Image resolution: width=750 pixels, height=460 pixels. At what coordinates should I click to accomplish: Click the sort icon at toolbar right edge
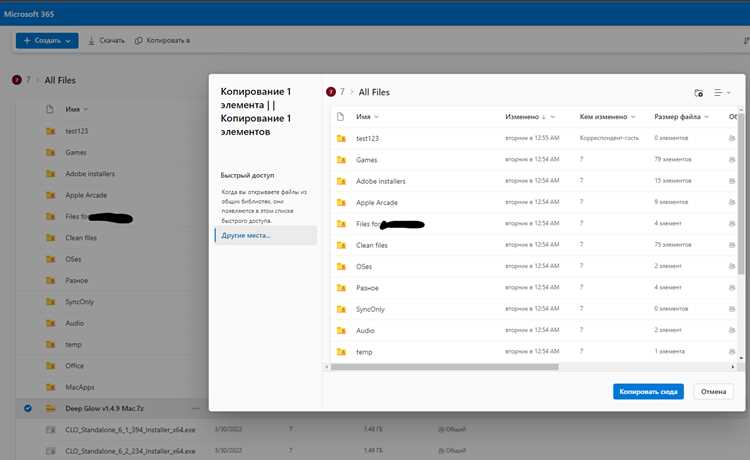pyautogui.click(x=746, y=41)
